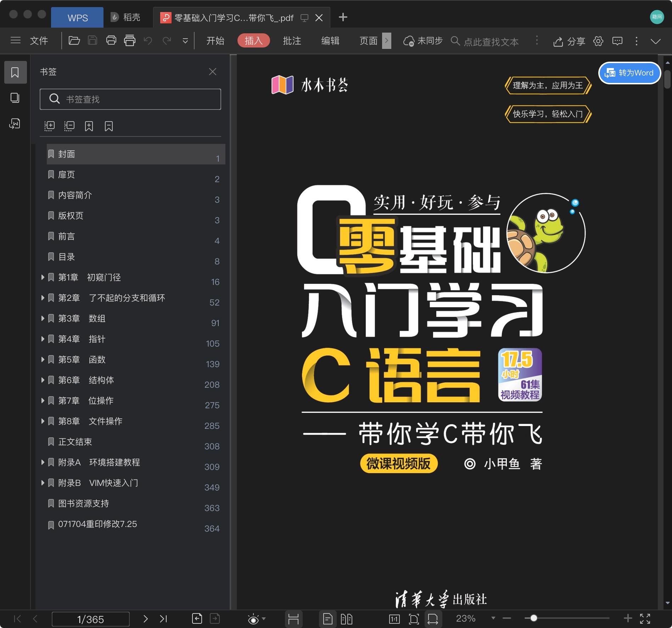Click the page number input box

[x=90, y=619]
